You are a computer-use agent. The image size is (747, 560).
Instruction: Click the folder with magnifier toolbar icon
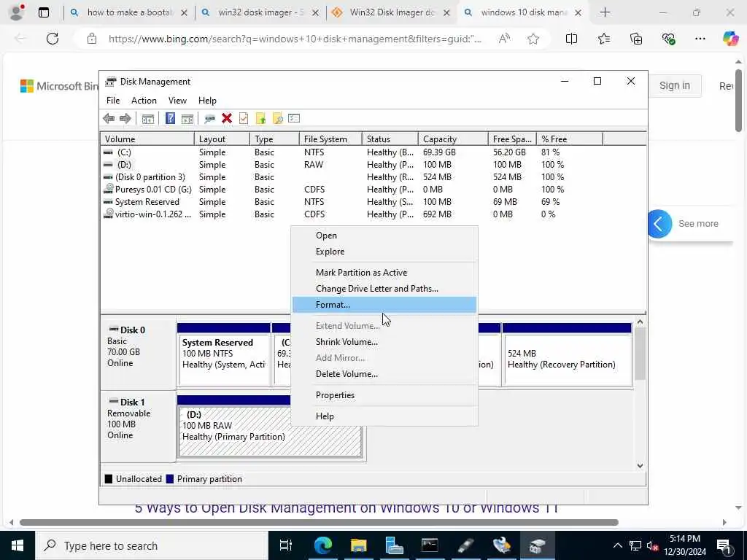click(x=277, y=119)
